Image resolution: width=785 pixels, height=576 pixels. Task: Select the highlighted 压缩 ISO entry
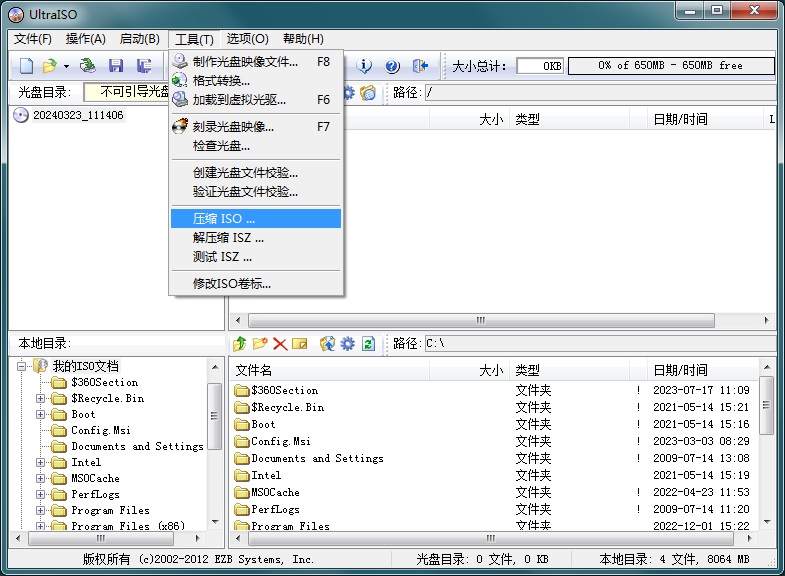(256, 219)
